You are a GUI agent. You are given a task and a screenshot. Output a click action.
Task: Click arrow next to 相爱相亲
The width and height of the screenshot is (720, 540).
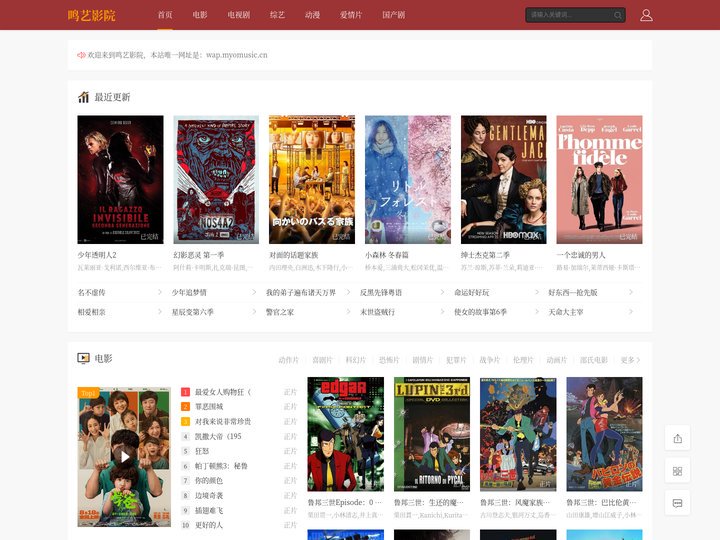coord(159,312)
